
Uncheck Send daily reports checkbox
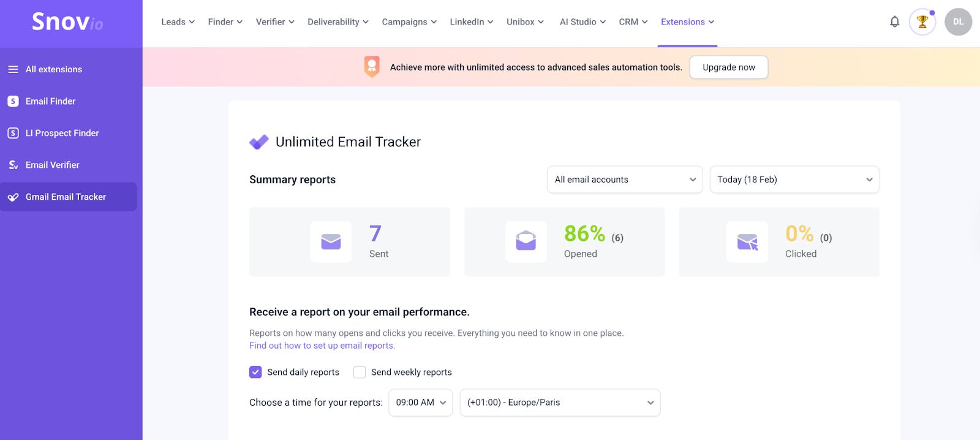[255, 372]
